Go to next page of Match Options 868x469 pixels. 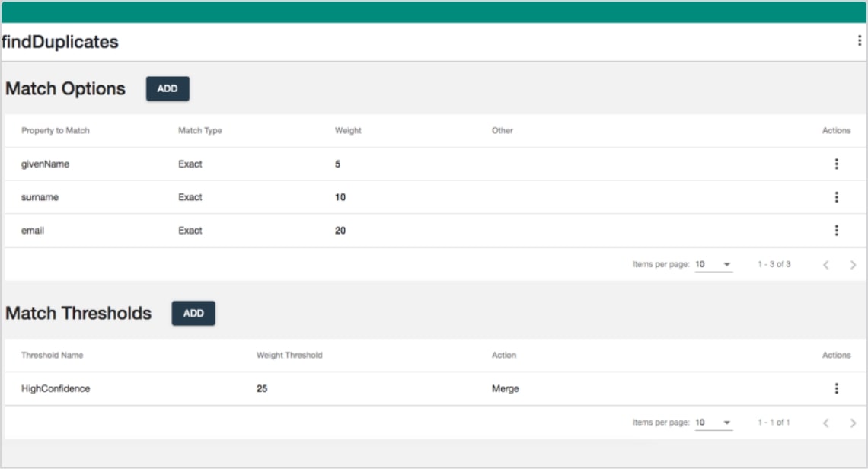point(853,265)
